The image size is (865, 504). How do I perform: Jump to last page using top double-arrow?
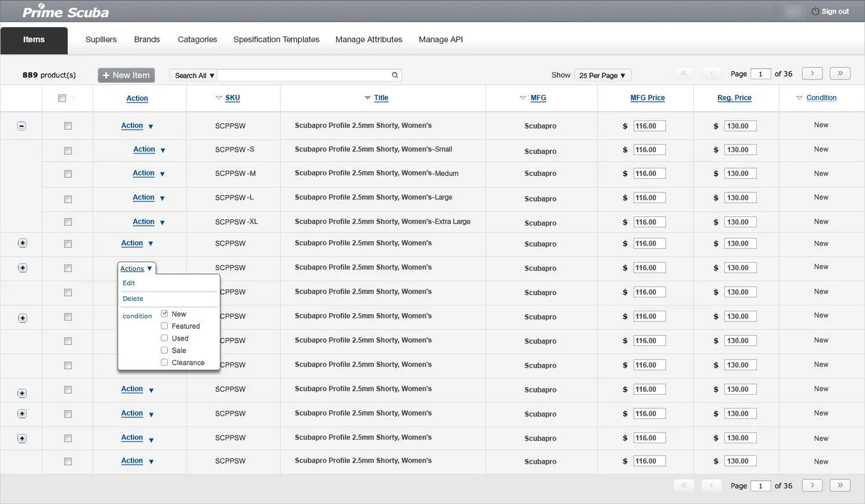(x=840, y=73)
